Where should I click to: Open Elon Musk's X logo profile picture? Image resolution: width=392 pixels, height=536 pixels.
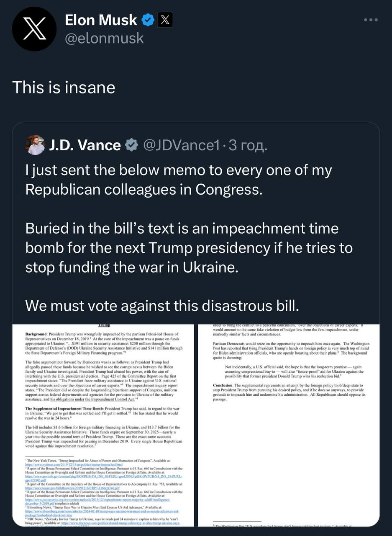[x=34, y=29]
